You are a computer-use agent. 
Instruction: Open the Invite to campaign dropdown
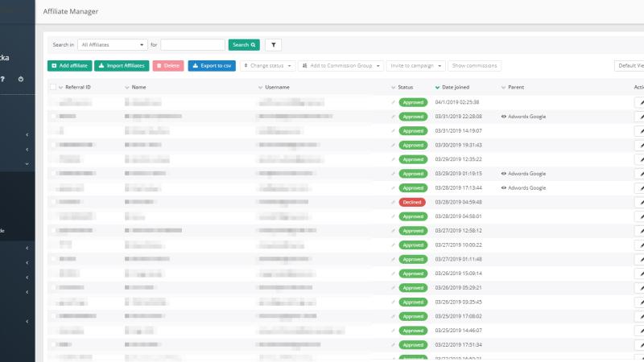point(415,66)
